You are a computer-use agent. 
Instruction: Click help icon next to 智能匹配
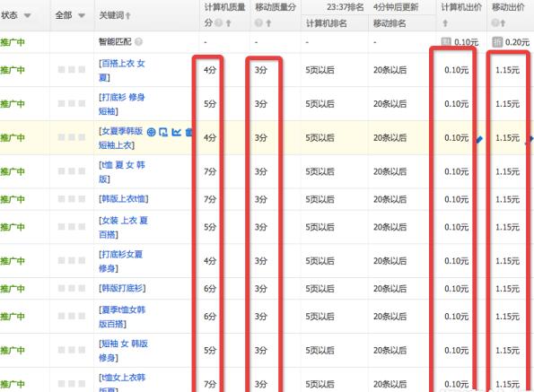pos(138,42)
